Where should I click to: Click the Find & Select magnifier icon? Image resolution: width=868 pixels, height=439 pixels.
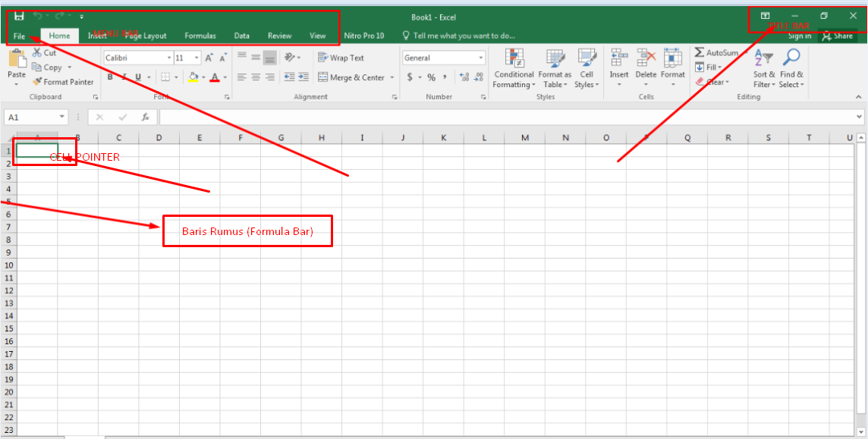[x=791, y=58]
